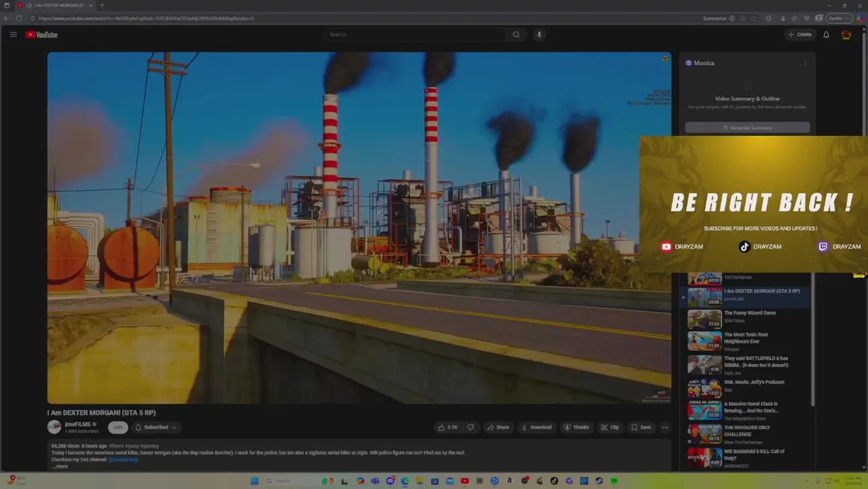Viewport: 868px width, 489px height.
Task: Reload the page with refresh icon
Action: 19,18
